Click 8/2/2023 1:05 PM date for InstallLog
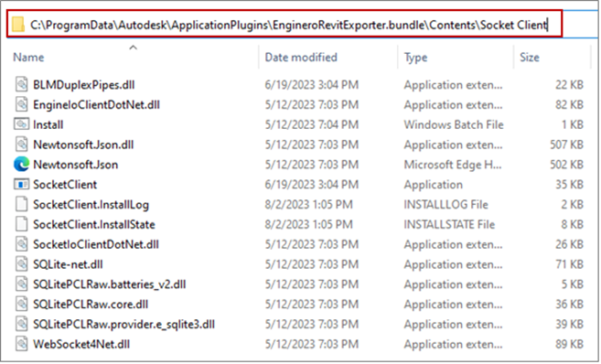601x364 pixels. pyautogui.click(x=308, y=205)
